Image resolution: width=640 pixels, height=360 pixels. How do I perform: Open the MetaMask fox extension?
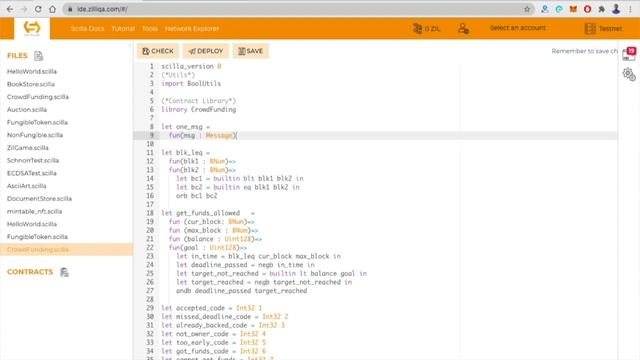point(573,9)
